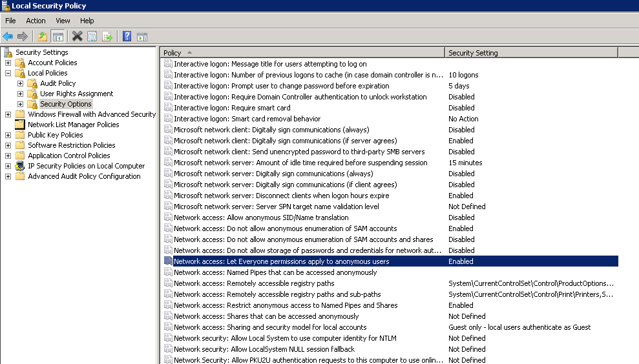Image resolution: width=639 pixels, height=364 pixels.
Task: Click the Export List toolbar icon
Action: (x=107, y=36)
